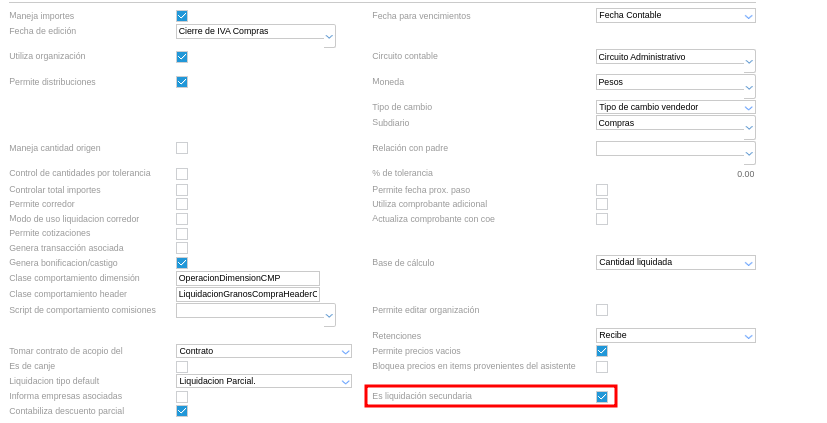Expand Base de cálculo dropdown
This screenshot has width=827, height=423.
(x=749, y=263)
